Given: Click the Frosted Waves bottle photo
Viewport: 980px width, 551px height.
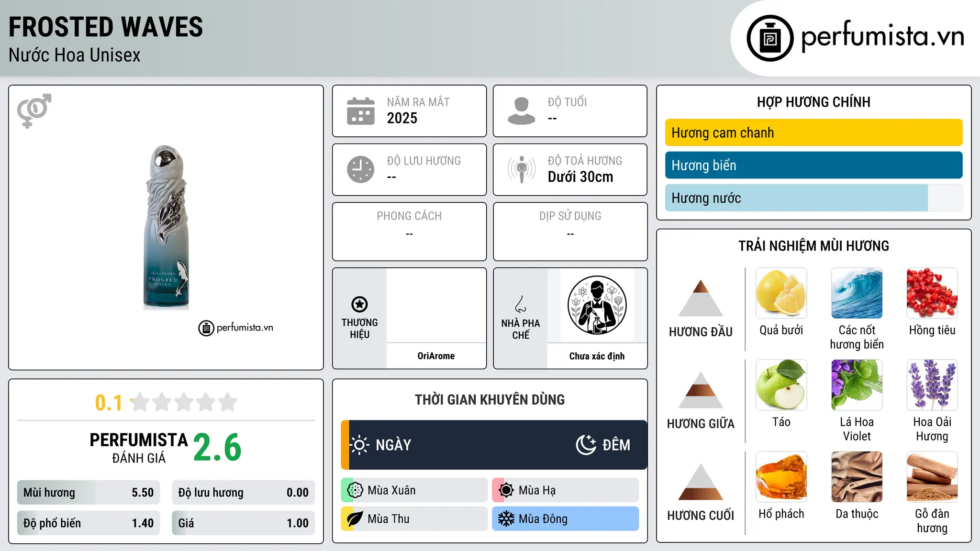Looking at the screenshot, I should (166, 227).
